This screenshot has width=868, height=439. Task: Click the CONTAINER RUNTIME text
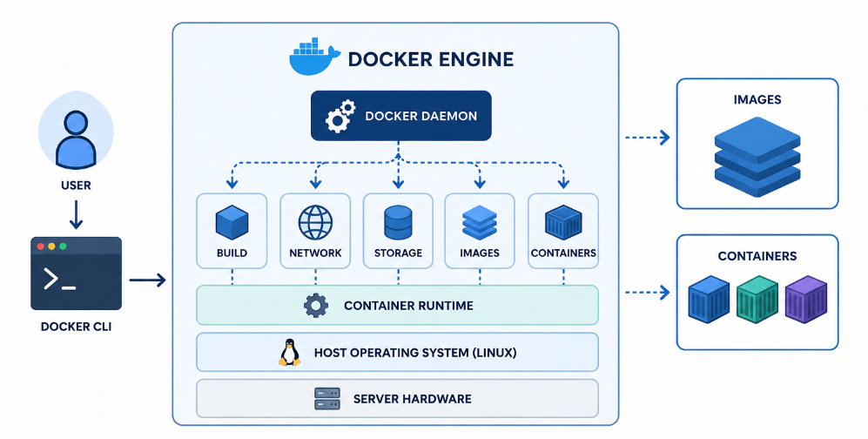click(408, 306)
